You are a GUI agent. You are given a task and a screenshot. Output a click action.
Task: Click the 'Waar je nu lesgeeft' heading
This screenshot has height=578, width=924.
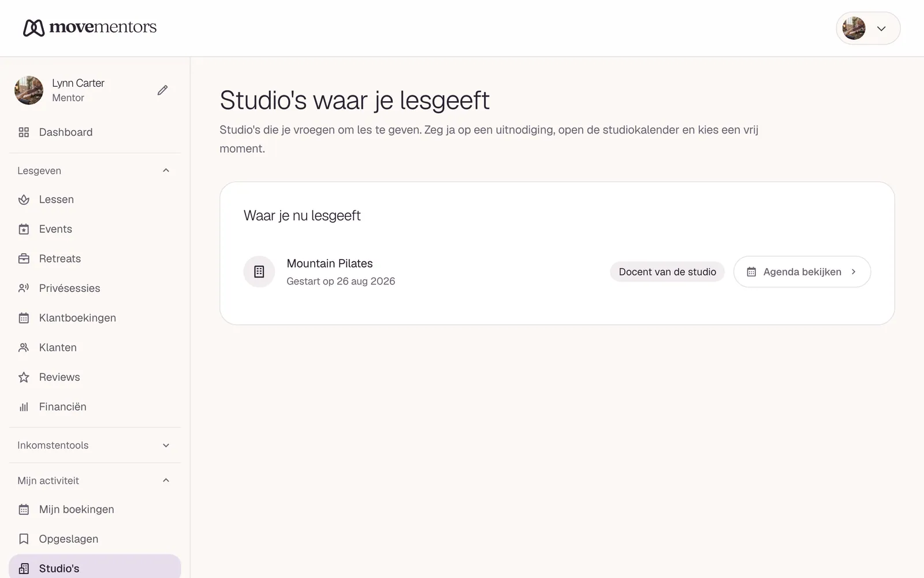(x=302, y=216)
